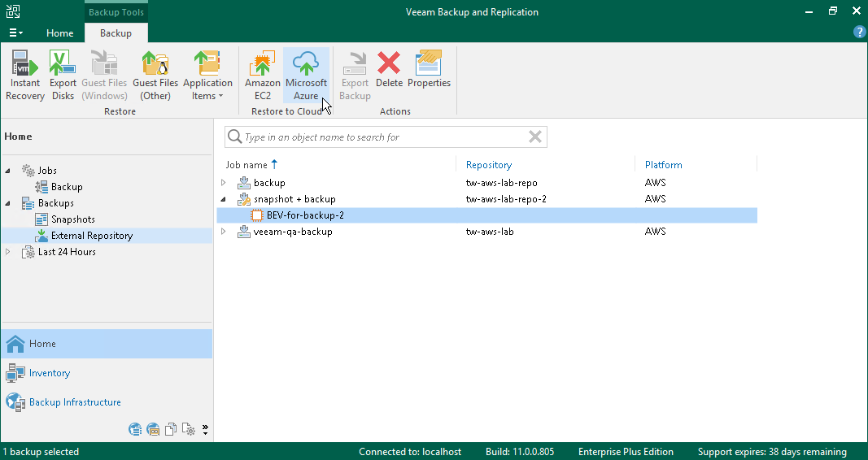Expand the backup job row
The height and width of the screenshot is (460, 868).
224,182
